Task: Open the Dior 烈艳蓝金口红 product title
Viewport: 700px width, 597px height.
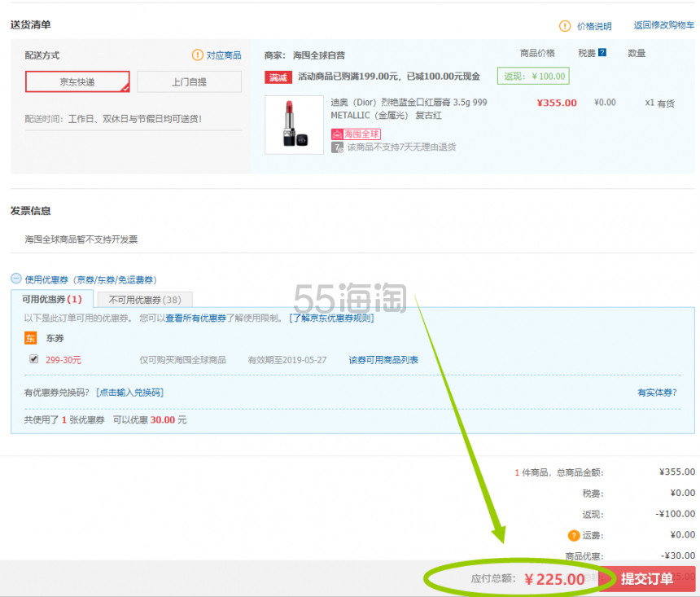Action: (x=409, y=108)
